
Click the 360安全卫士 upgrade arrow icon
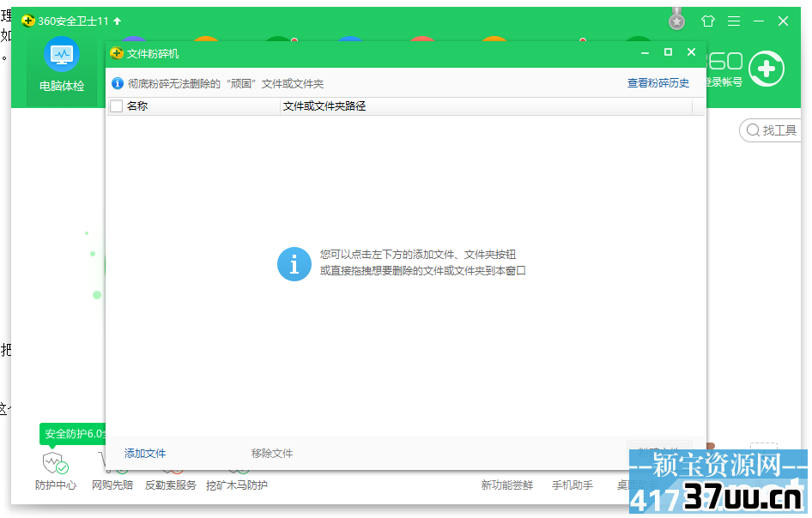[118, 21]
